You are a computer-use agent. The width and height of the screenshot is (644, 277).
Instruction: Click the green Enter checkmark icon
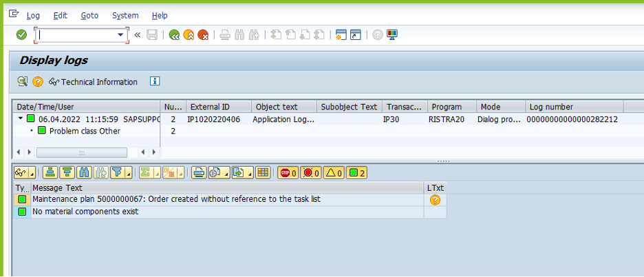point(21,34)
